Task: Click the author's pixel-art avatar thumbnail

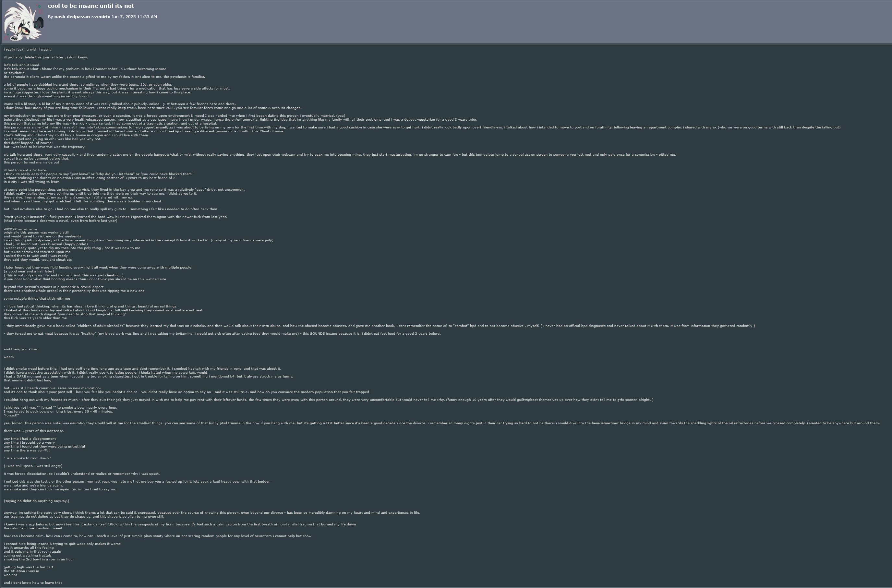Action: 24,21
